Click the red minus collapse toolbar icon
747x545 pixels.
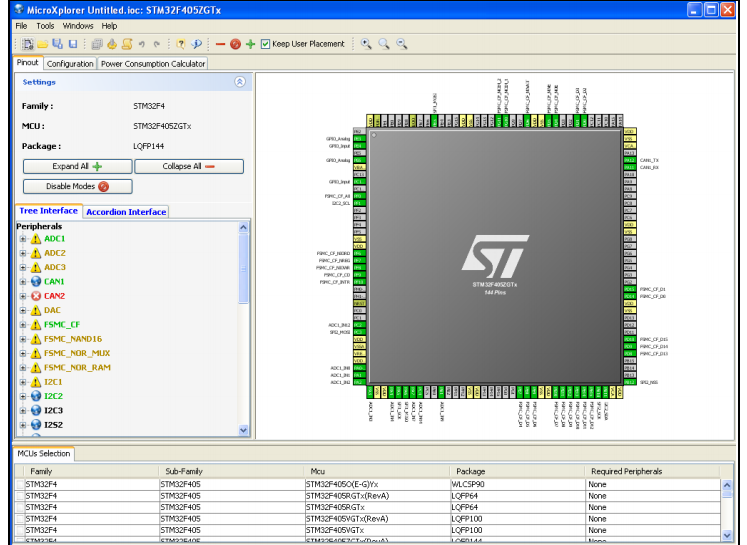(220, 44)
